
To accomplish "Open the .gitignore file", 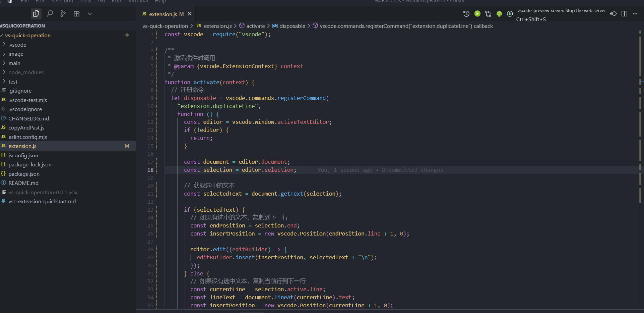I will [68, 91].
